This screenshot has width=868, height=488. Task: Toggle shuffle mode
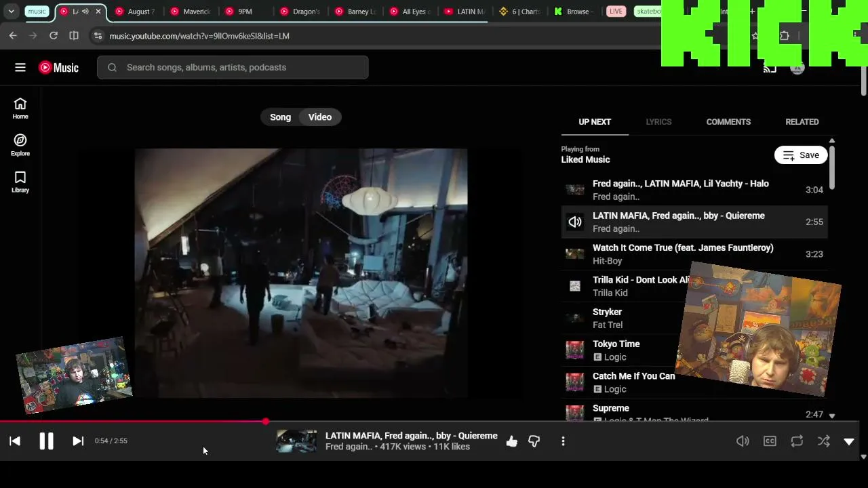pos(824,441)
